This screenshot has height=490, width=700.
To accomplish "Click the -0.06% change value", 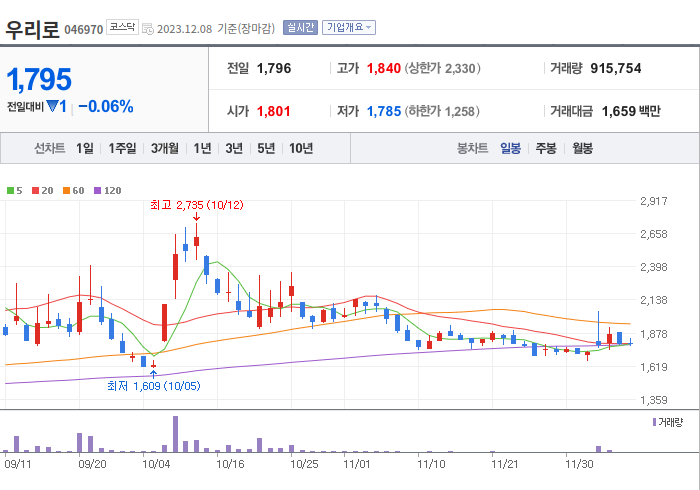I will tap(106, 107).
